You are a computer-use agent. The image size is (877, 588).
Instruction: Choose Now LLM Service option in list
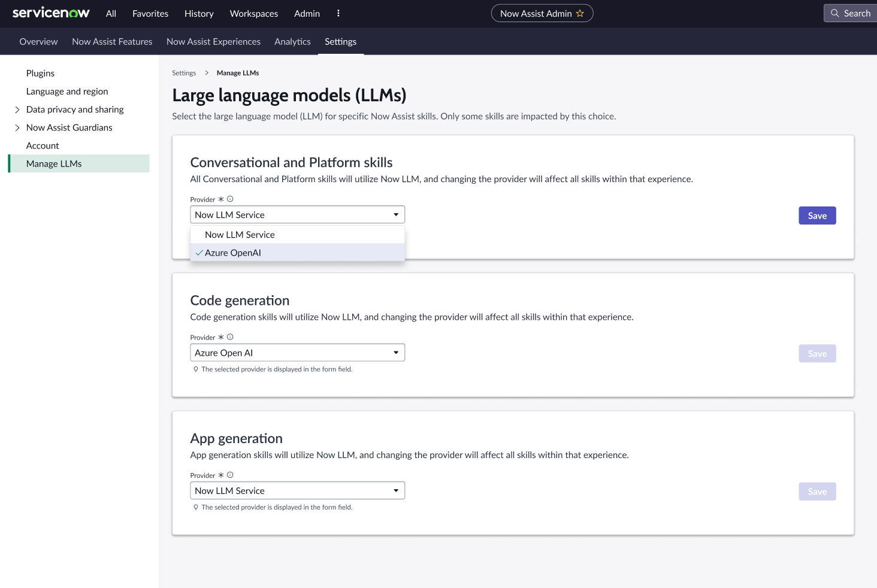[298, 235]
